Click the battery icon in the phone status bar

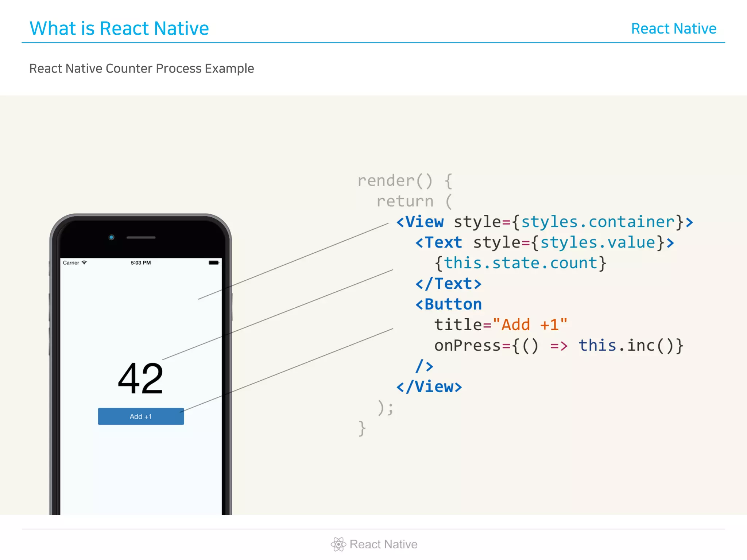click(x=214, y=262)
